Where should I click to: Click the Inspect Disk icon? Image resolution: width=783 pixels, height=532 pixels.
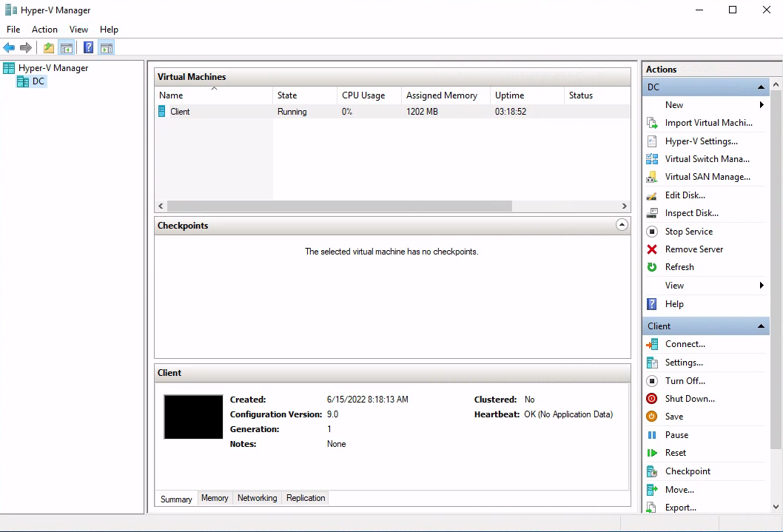tap(652, 213)
